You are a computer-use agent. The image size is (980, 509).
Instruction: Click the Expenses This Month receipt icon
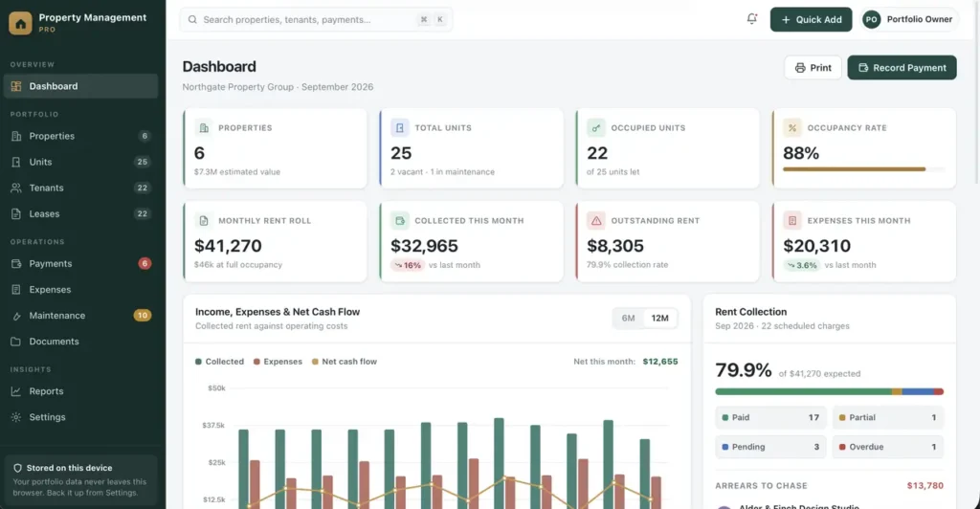(x=791, y=220)
